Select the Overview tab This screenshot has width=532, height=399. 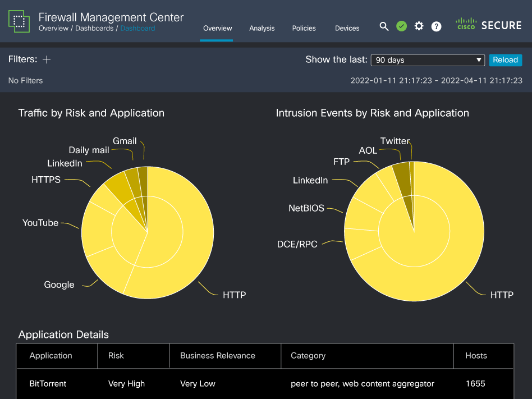coord(217,28)
